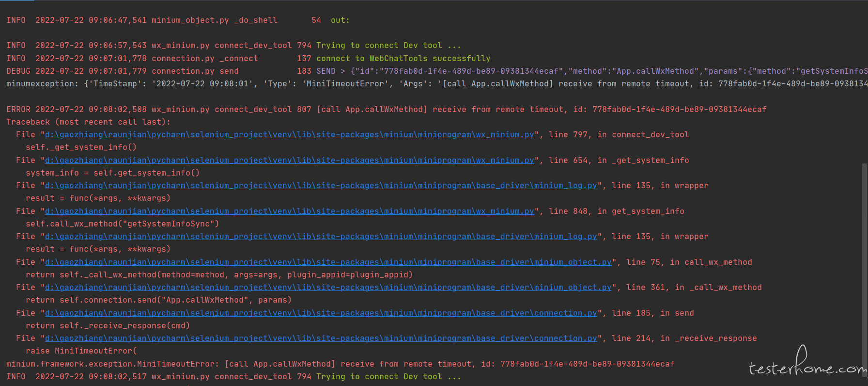Click 'connect to WebChatTools successfully' message
The height and width of the screenshot is (386, 868).
403,59
